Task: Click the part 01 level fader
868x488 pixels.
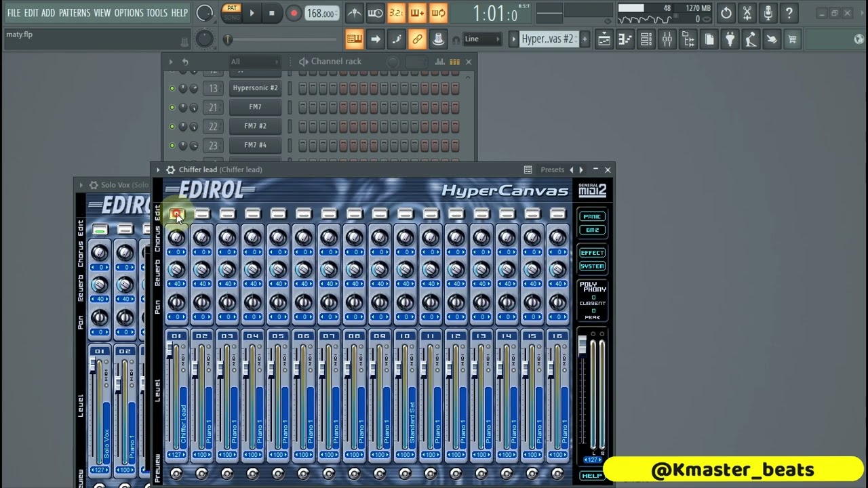Action: 170,348
